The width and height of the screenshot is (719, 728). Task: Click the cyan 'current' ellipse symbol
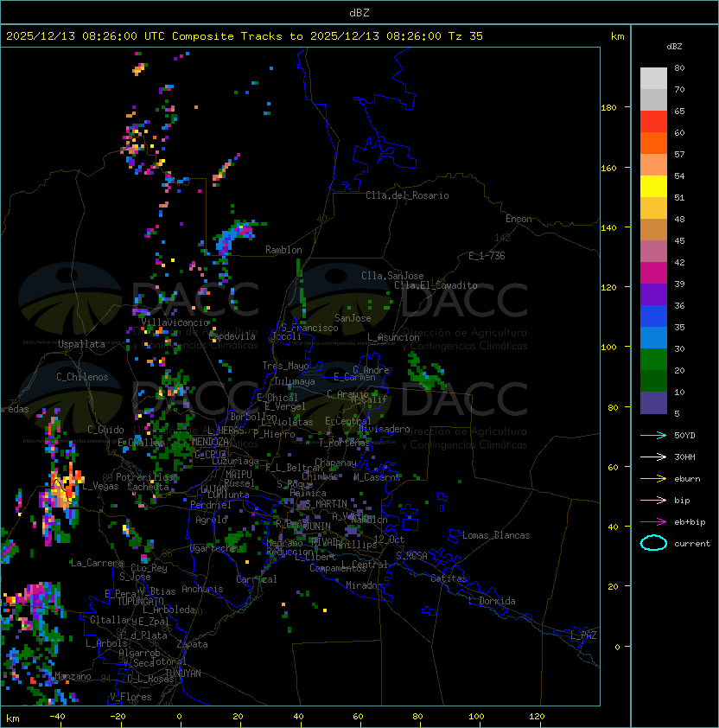pyautogui.click(x=653, y=543)
